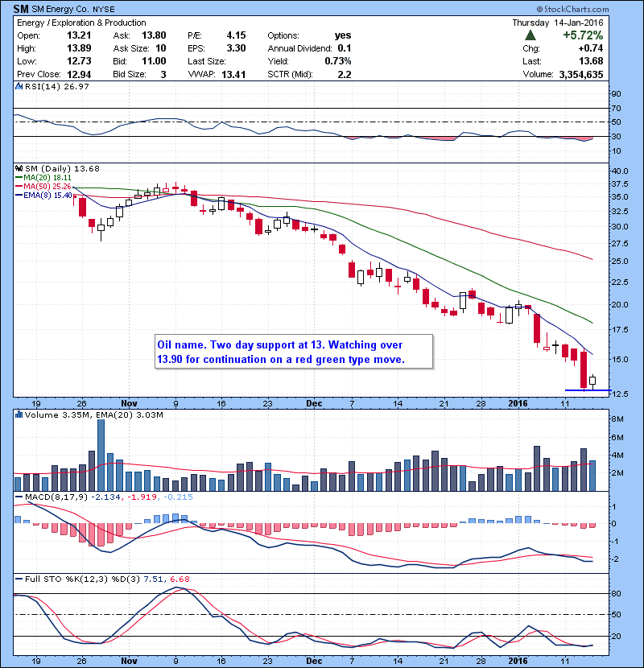644x668 pixels.
Task: Click the RSI(14) indicator icon
Action: coord(19,86)
